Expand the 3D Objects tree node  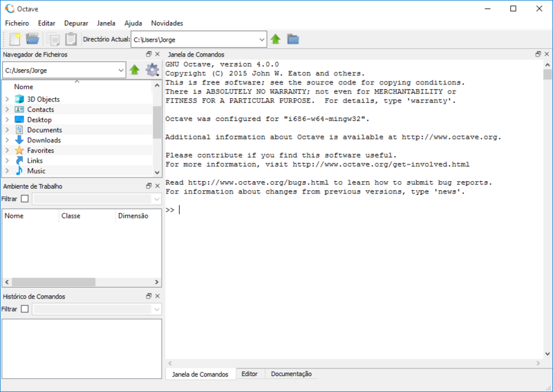click(7, 99)
